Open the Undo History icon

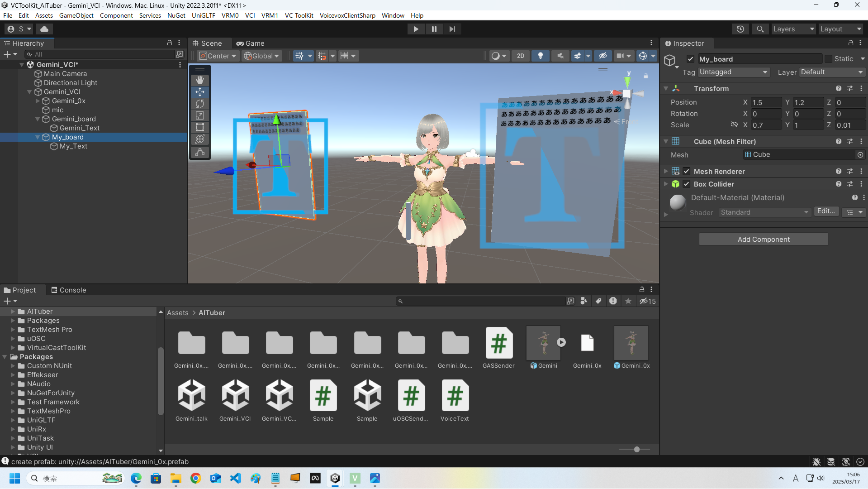click(740, 29)
